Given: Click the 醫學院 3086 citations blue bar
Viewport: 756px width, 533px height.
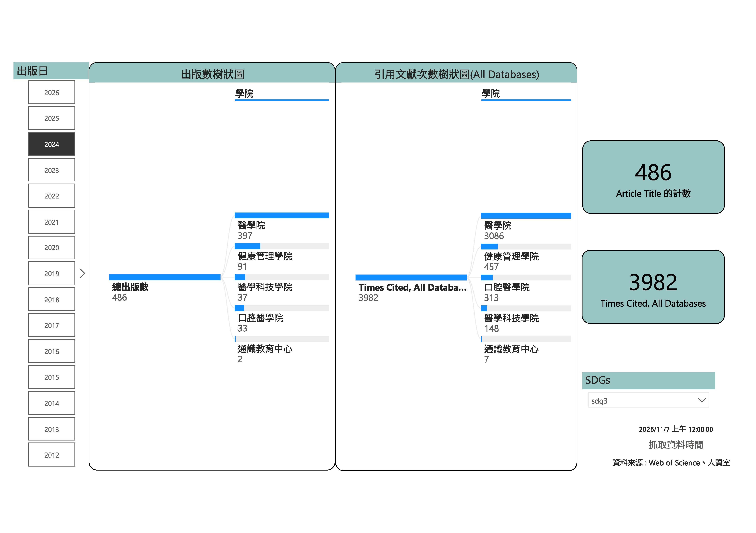Looking at the screenshot, I should (526, 216).
